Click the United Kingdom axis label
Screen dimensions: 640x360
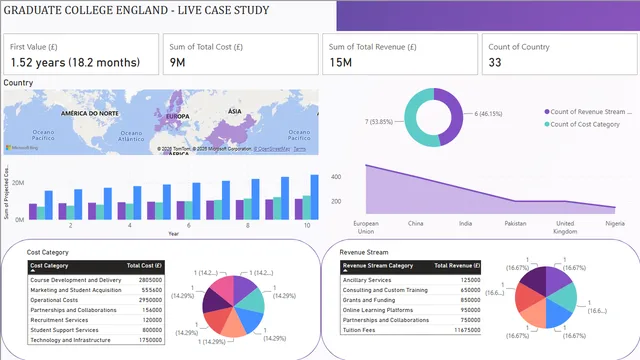click(x=565, y=227)
